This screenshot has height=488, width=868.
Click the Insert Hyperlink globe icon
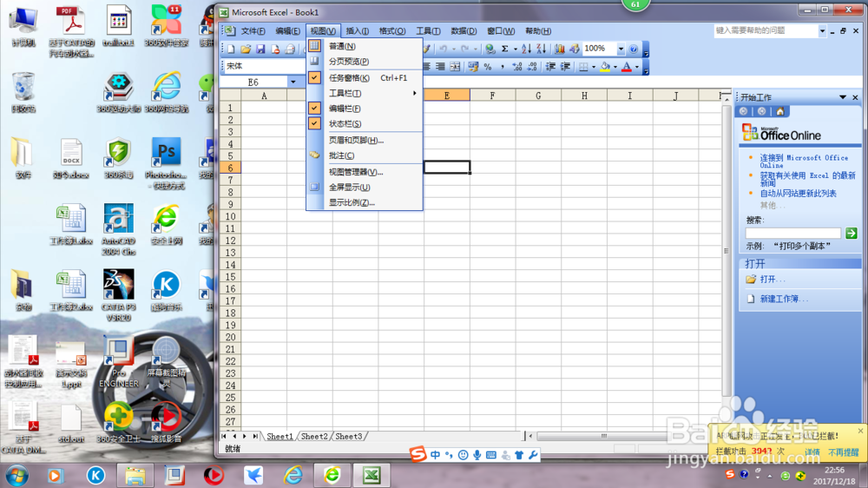(x=490, y=49)
